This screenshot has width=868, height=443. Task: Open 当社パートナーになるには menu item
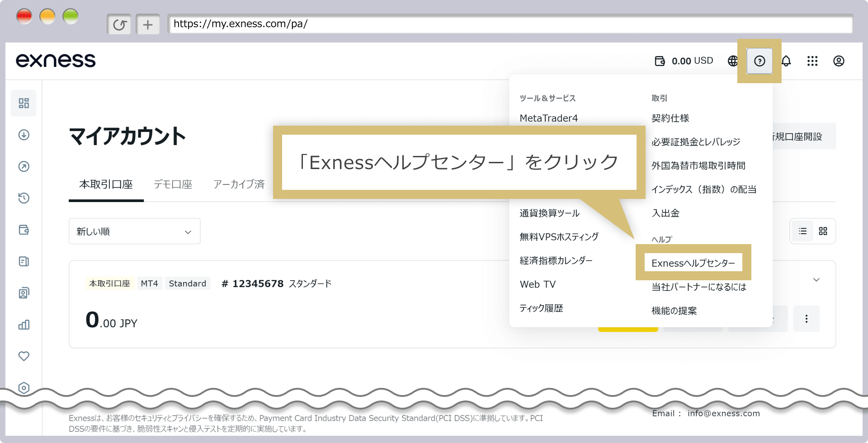pos(699,287)
